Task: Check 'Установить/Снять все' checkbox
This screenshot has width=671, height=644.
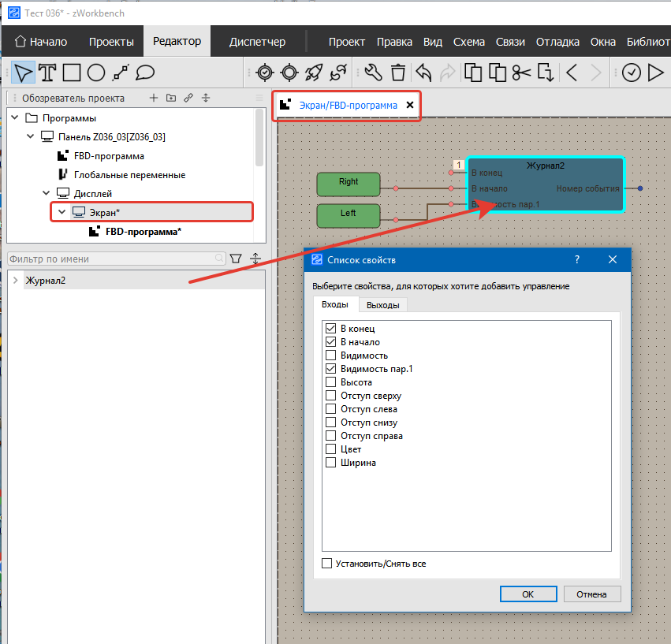Action: [x=327, y=564]
